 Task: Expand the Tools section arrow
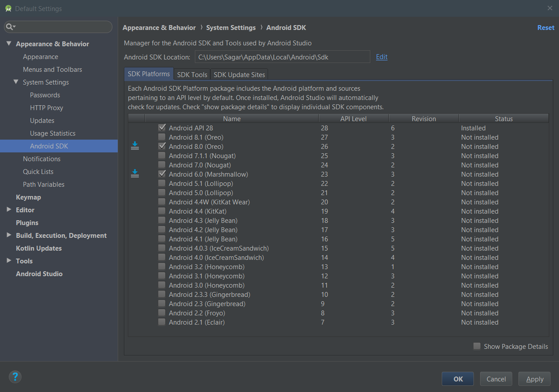9,261
